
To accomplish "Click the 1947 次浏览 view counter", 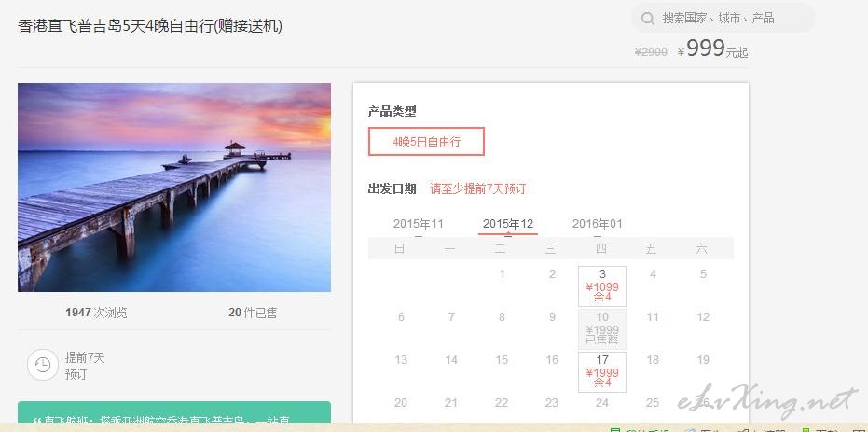I will [x=96, y=313].
